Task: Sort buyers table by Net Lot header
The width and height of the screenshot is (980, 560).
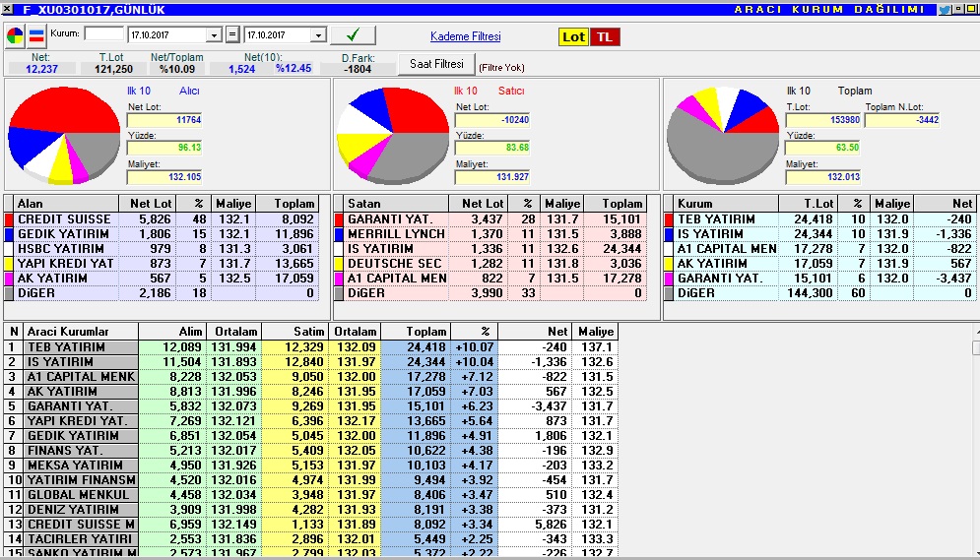Action: point(148,204)
